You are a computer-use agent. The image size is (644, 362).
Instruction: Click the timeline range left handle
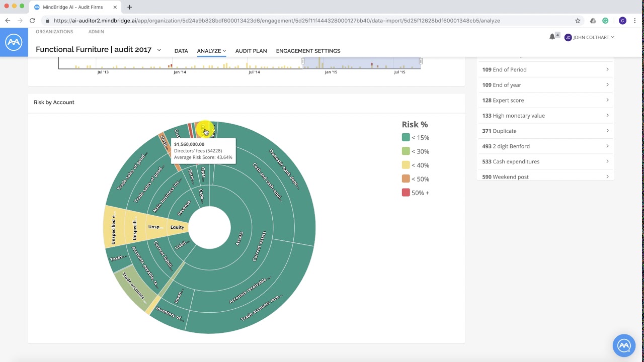click(x=303, y=61)
